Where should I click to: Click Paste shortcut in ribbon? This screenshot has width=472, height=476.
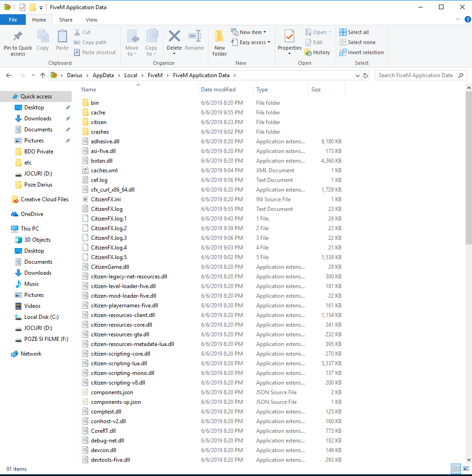(x=95, y=52)
